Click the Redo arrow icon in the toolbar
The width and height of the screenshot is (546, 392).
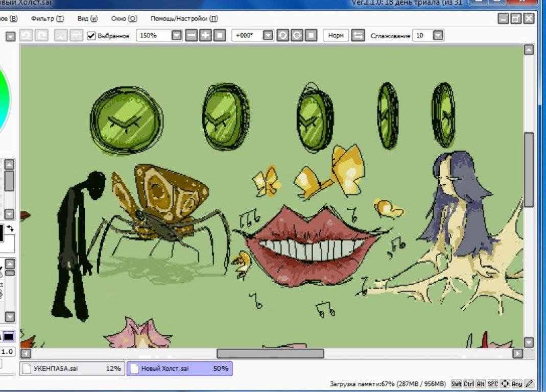pos(41,36)
